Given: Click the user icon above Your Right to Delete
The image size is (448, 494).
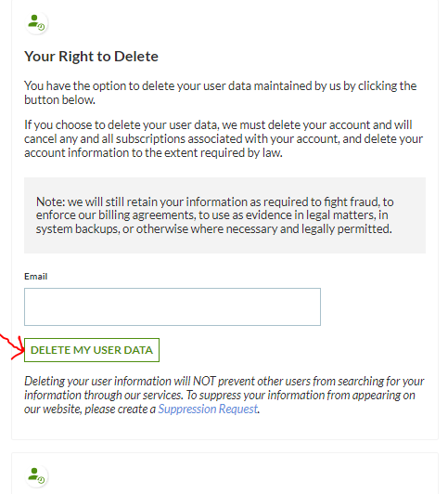Looking at the screenshot, I should coord(36,23).
